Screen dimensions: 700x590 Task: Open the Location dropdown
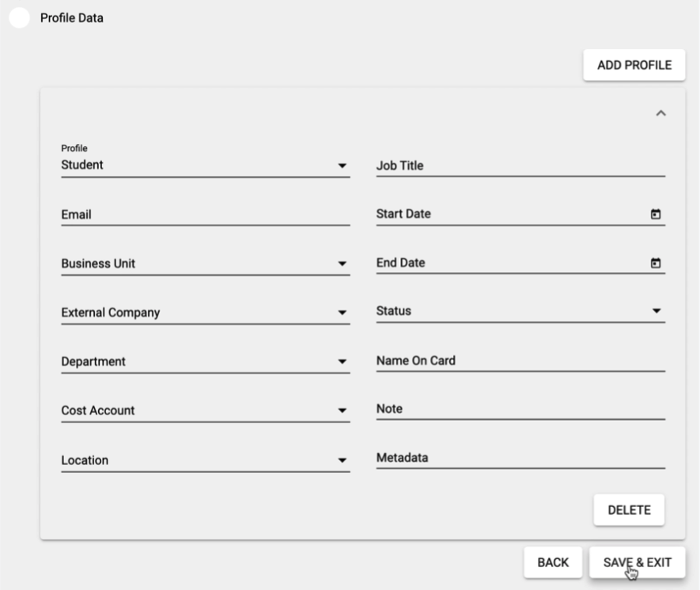343,460
